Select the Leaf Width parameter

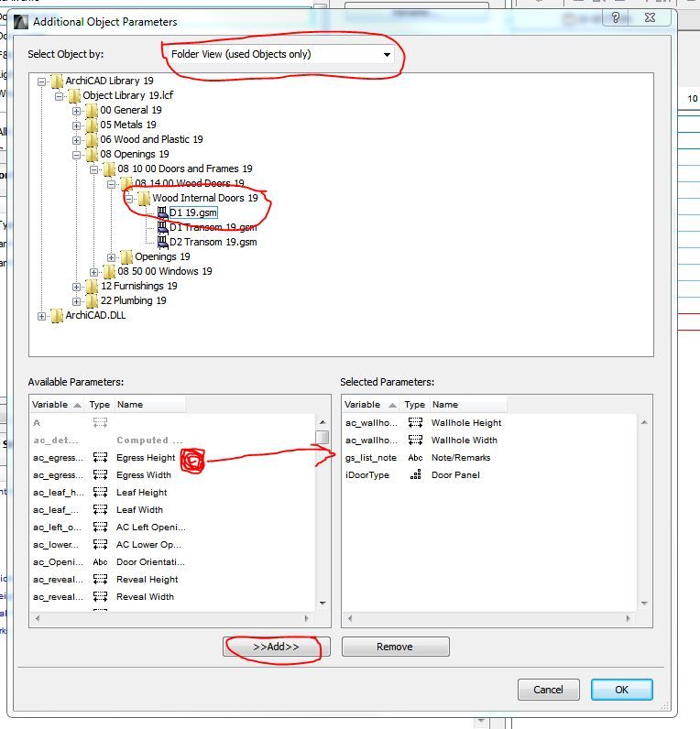click(139, 510)
